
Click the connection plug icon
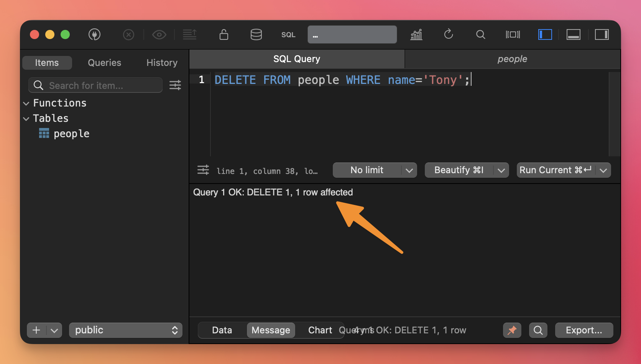[94, 34]
